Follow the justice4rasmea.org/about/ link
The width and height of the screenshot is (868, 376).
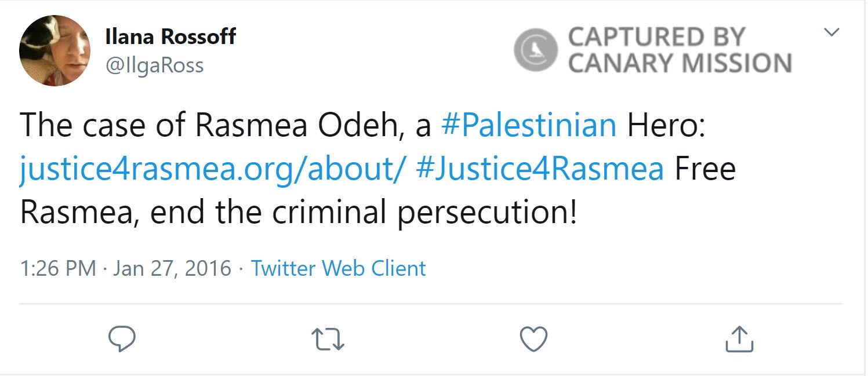211,169
